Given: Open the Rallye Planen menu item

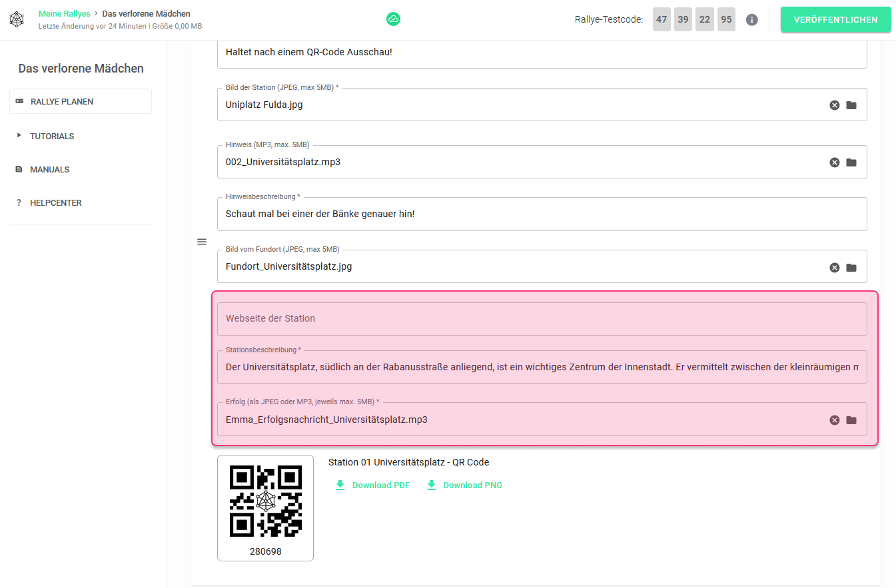Looking at the screenshot, I should tap(81, 101).
